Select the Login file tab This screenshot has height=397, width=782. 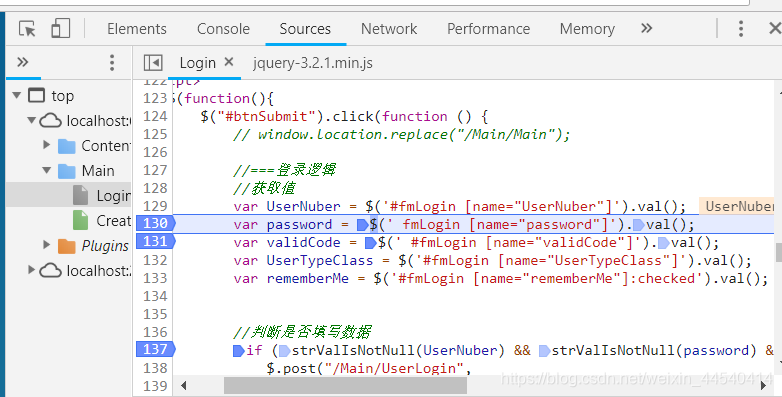point(197,63)
